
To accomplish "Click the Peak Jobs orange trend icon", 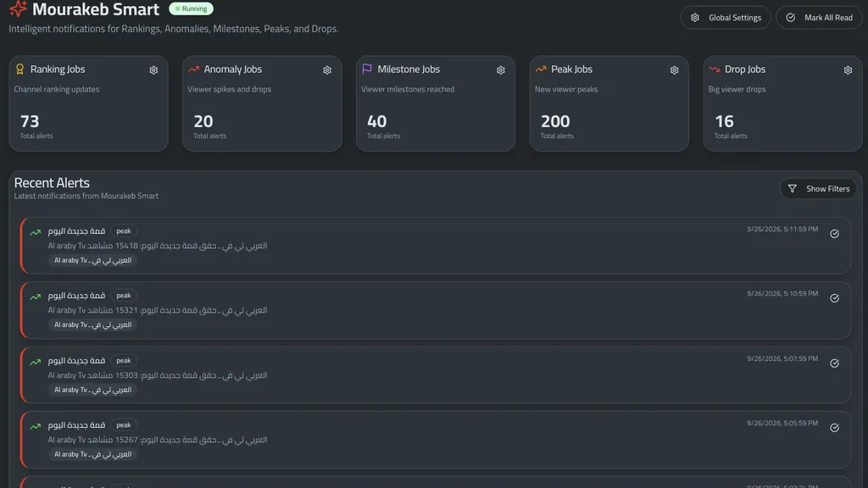I will point(541,69).
